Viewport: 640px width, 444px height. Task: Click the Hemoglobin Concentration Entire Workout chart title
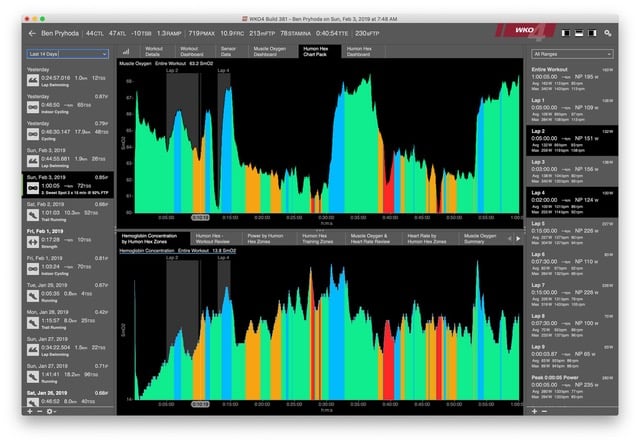point(178,251)
